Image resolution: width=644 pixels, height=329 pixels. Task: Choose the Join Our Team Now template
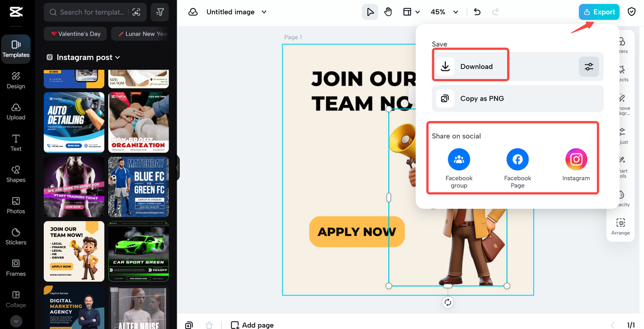(74, 252)
